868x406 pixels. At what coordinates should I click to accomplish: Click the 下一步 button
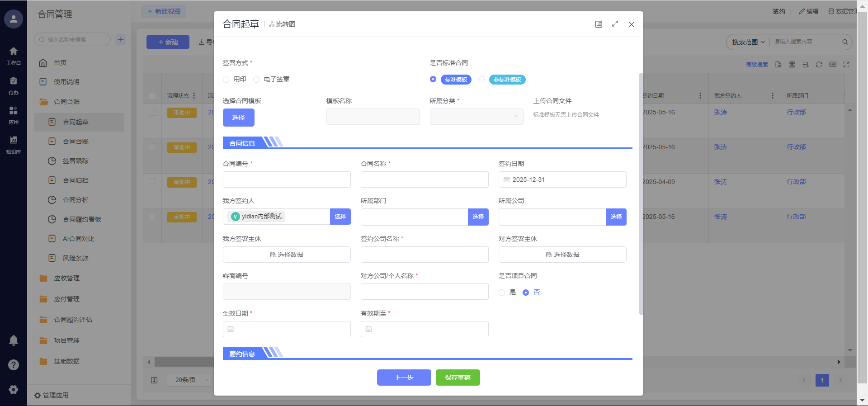pyautogui.click(x=404, y=378)
